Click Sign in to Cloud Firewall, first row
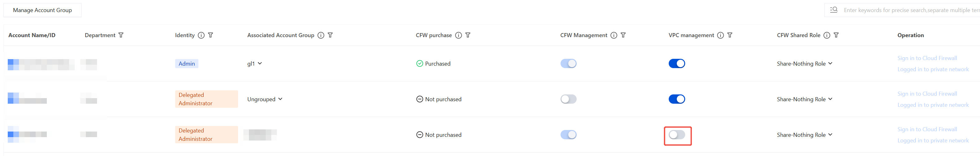This screenshot has height=156, width=980. [927, 58]
